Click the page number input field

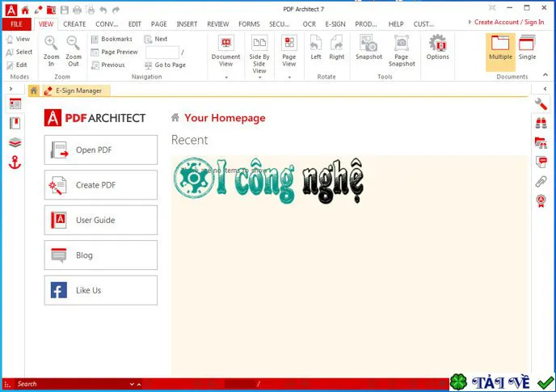pos(162,53)
